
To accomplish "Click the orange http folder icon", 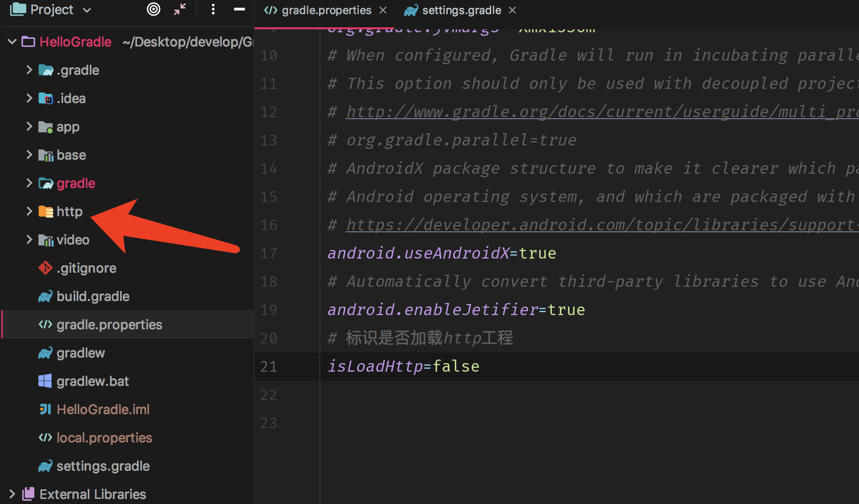I will (x=46, y=212).
